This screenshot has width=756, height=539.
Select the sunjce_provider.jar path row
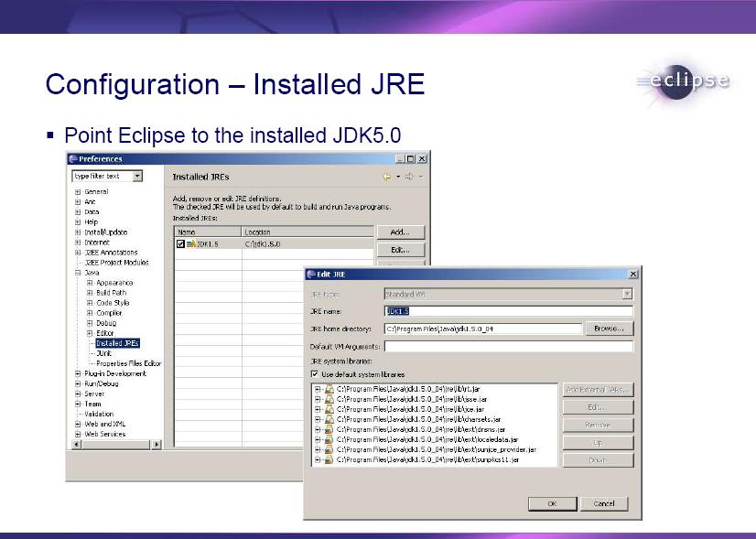[437, 450]
